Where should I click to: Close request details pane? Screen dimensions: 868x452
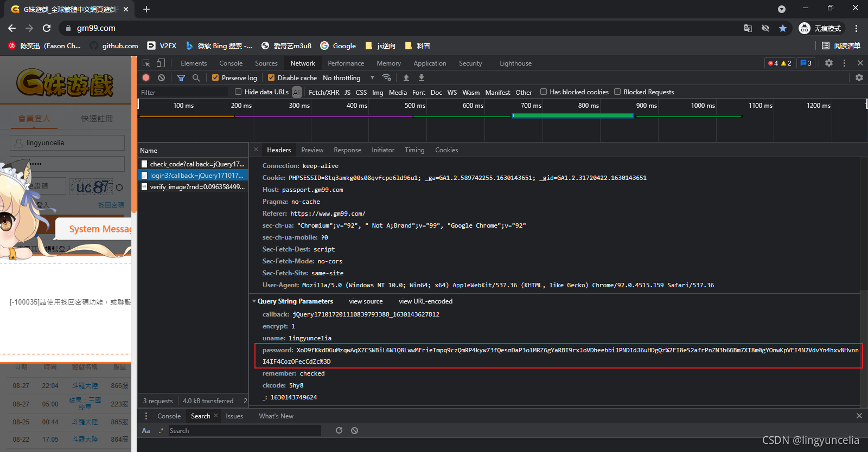tap(256, 150)
